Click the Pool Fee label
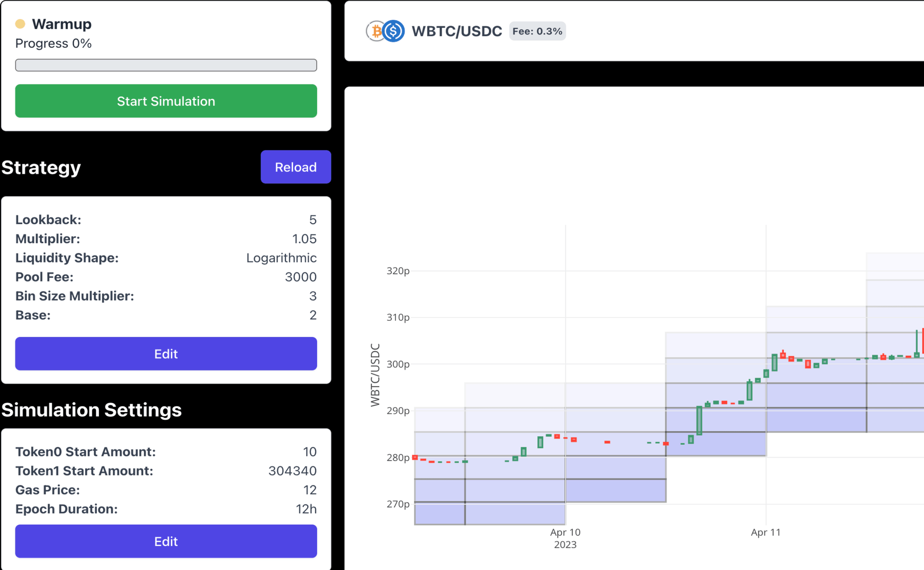The width and height of the screenshot is (924, 570). (44, 277)
